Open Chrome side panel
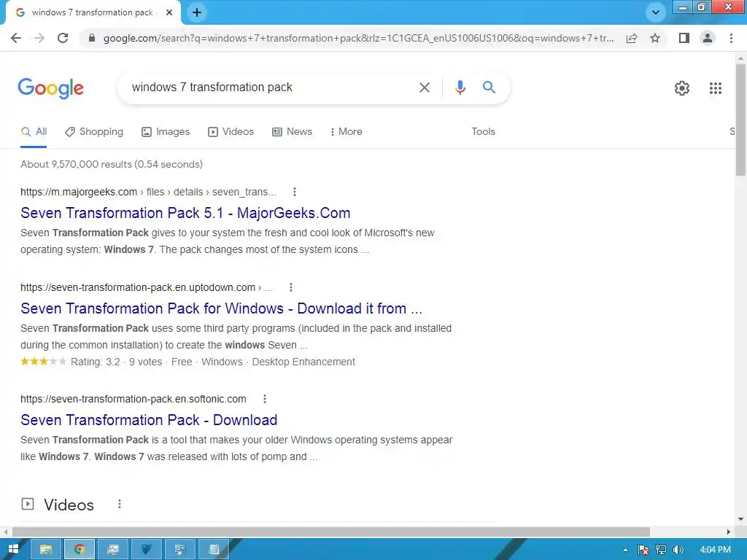Viewport: 747px width, 560px height. pyautogui.click(x=684, y=38)
